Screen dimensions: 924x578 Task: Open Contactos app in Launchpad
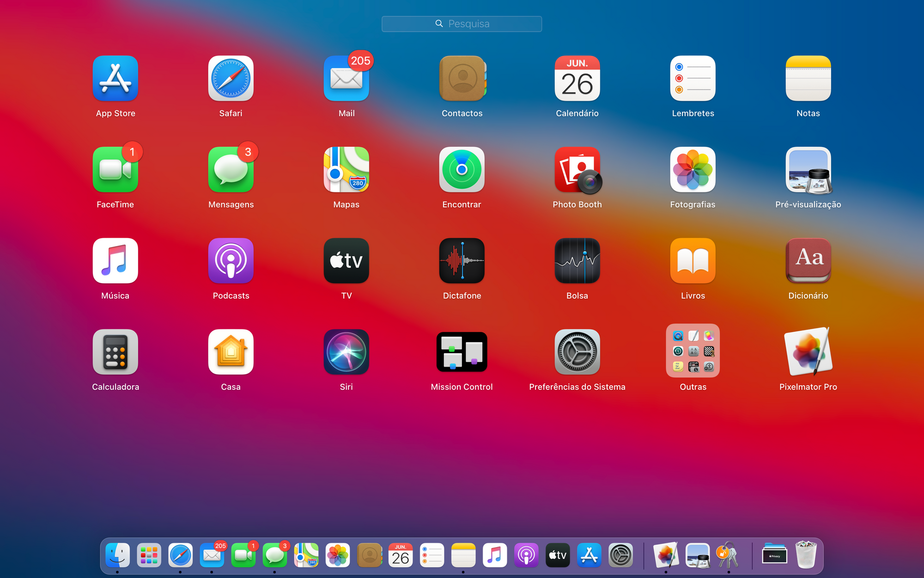462,79
